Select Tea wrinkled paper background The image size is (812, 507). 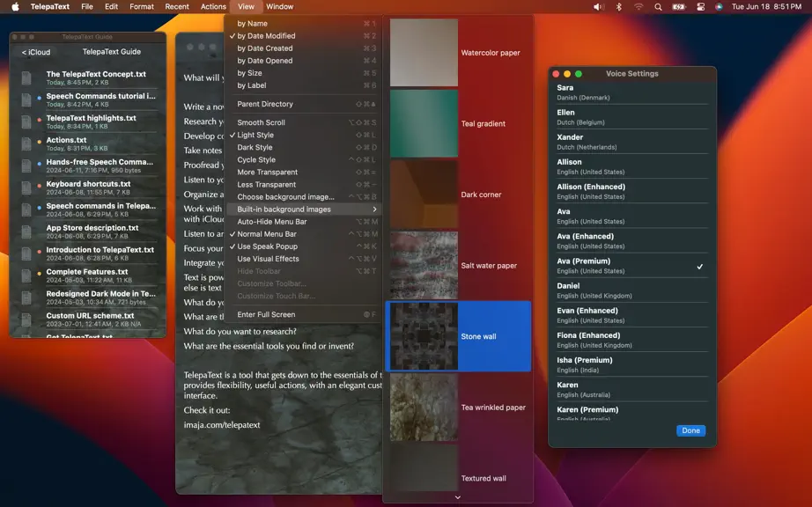tap(424, 408)
